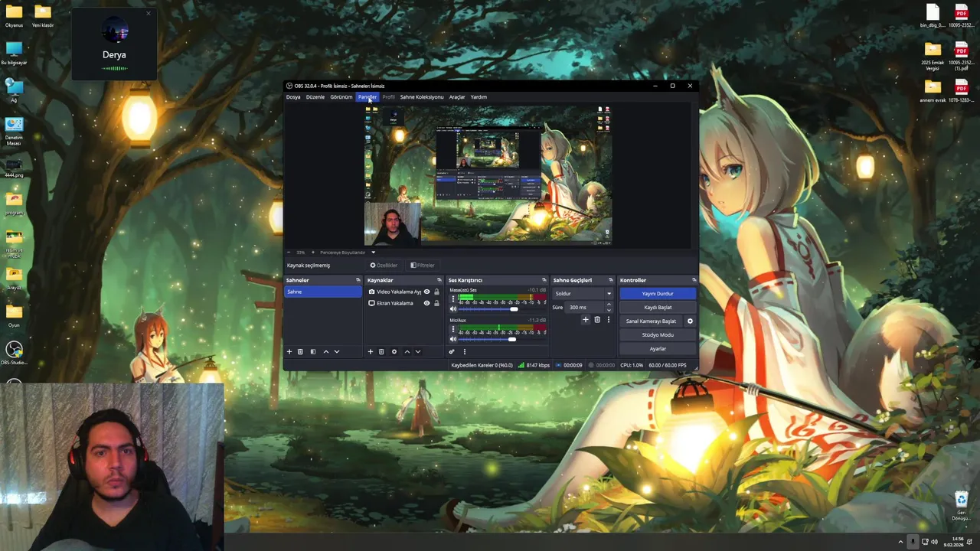This screenshot has height=551, width=980.
Task: Delete the selected scene with the Sahneler trash icon
Action: [x=300, y=352]
